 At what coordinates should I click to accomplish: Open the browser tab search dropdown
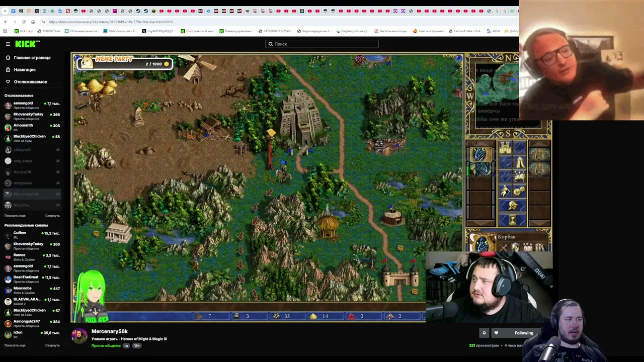(5, 11)
